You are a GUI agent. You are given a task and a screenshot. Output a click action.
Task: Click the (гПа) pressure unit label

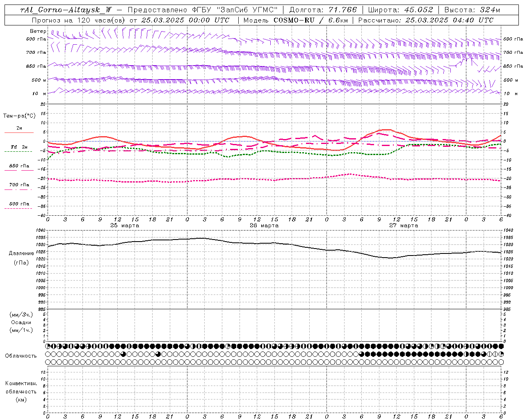pyautogui.click(x=21, y=262)
